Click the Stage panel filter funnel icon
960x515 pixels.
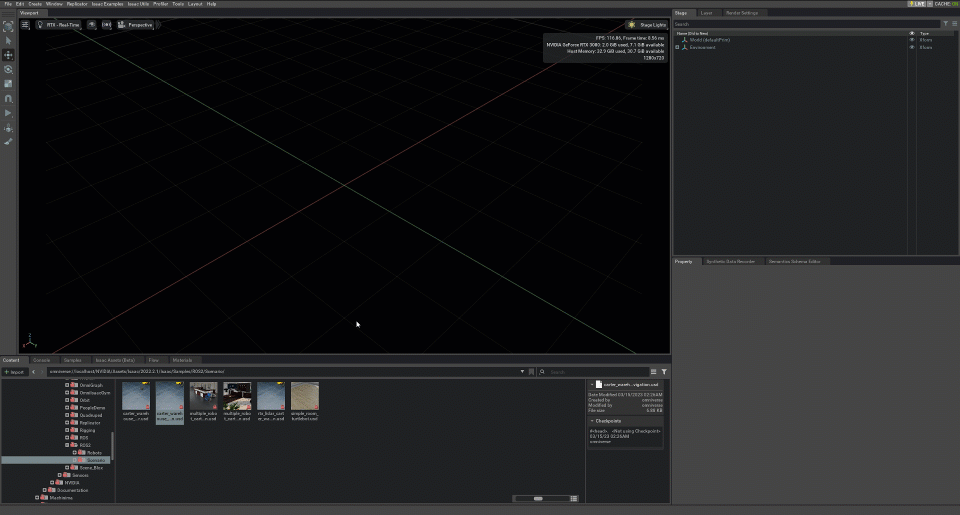point(946,23)
